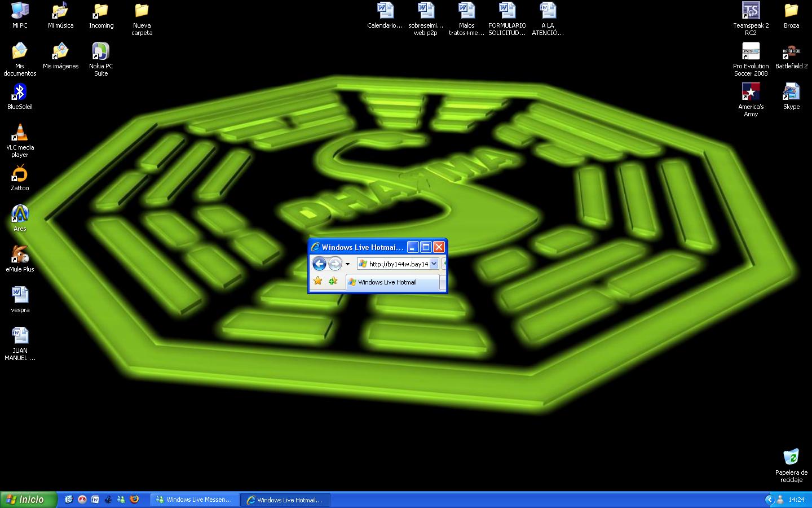Open the Favorites Center star icon
This screenshot has height=508, width=812.
(x=318, y=281)
